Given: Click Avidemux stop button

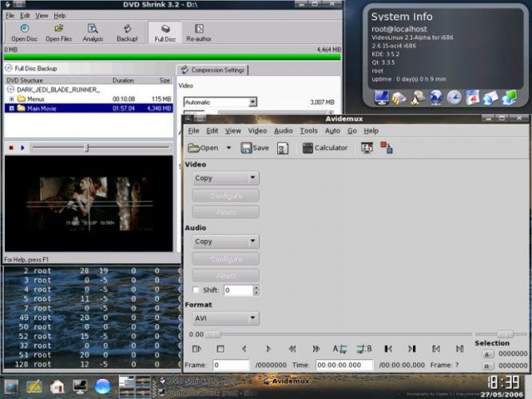Looking at the screenshot, I should (220, 349).
